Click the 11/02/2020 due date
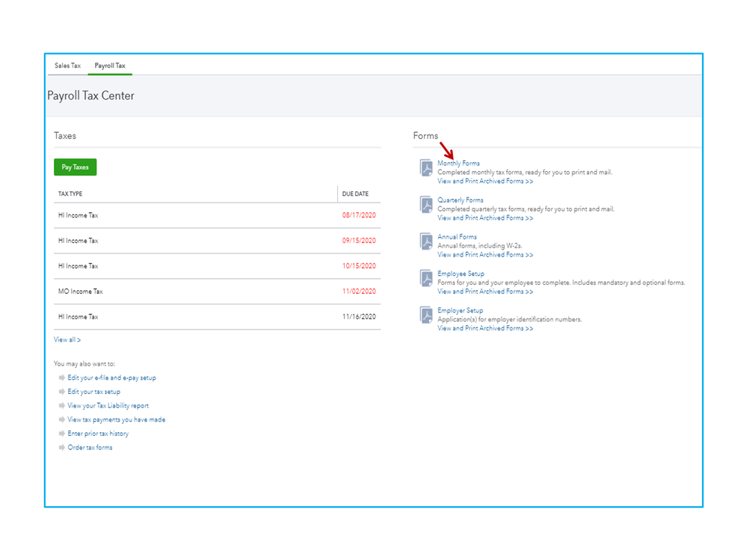The width and height of the screenshot is (747, 560). point(359,292)
